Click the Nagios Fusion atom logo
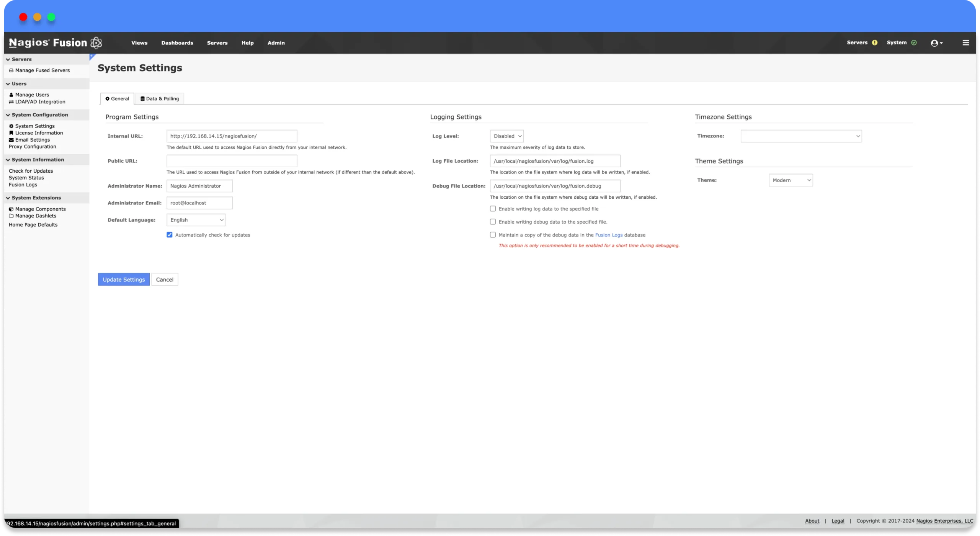980x536 pixels. pyautogui.click(x=96, y=42)
